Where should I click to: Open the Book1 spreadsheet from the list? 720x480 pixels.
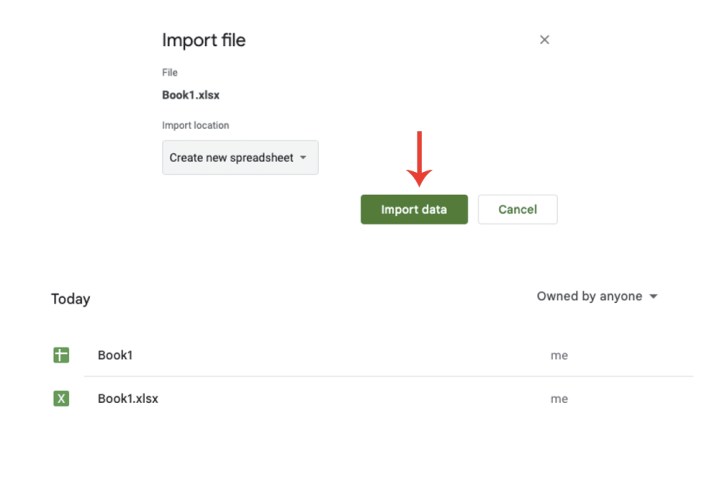pos(115,355)
